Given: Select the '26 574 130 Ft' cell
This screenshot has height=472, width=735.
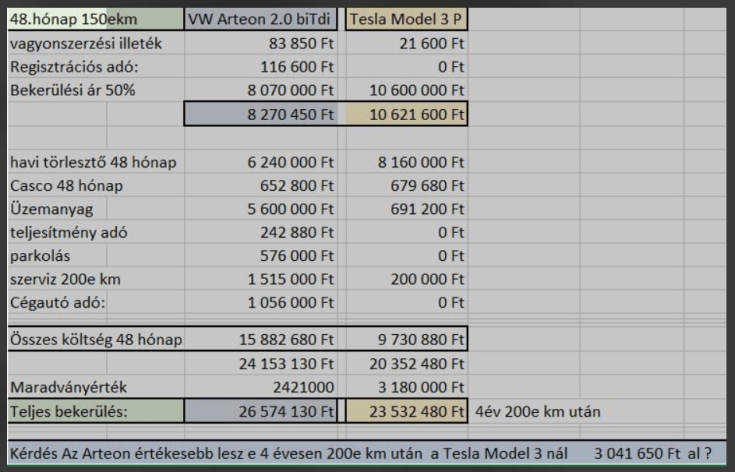Looking at the screenshot, I should pos(261,412).
